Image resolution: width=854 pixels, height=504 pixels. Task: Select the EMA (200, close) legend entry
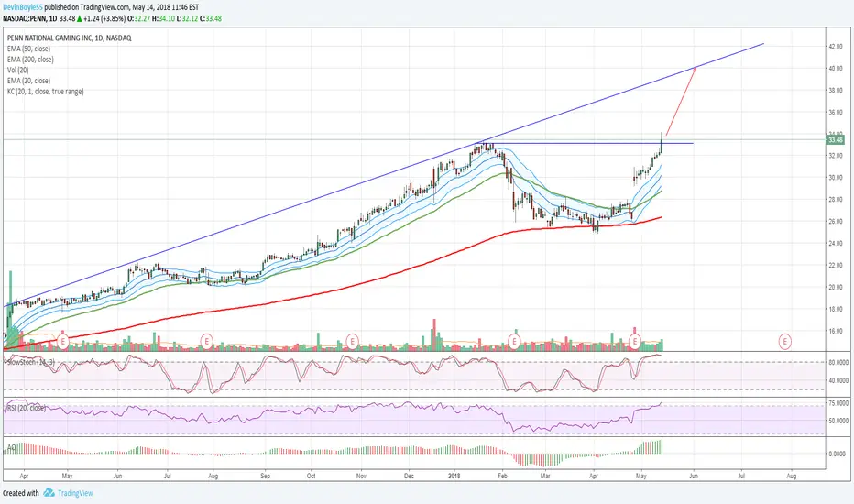point(30,60)
